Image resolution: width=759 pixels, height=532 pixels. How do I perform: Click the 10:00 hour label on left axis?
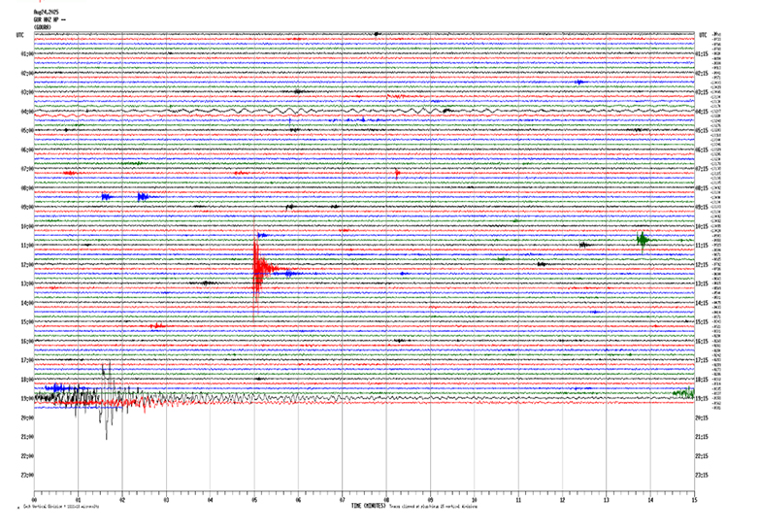pyautogui.click(x=27, y=226)
